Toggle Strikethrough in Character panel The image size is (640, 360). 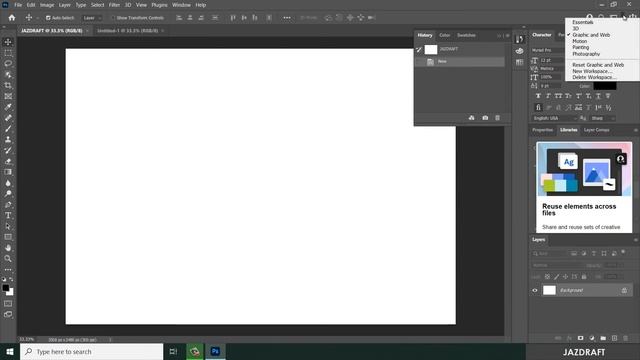click(x=608, y=96)
